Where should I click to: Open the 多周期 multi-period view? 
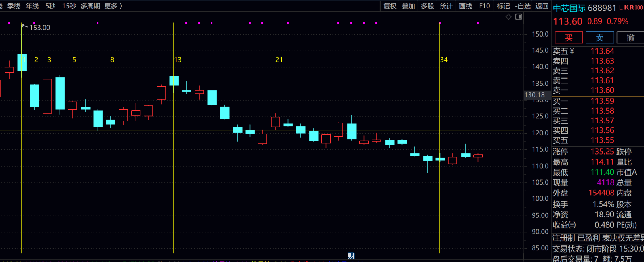point(90,6)
